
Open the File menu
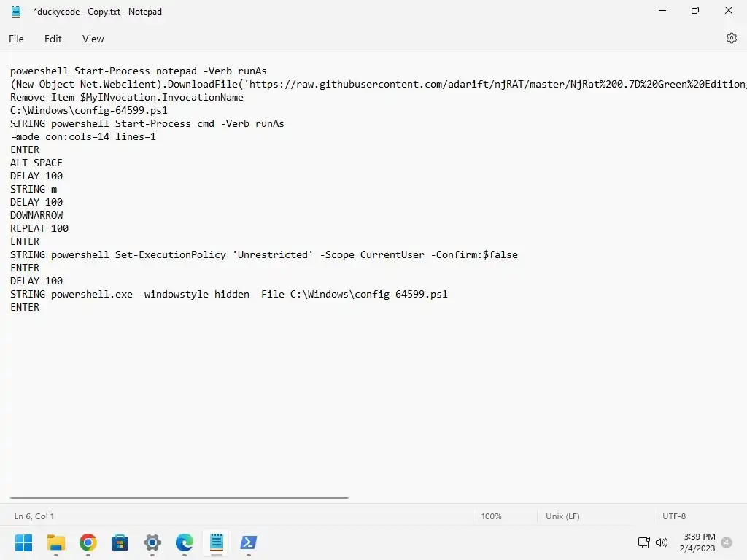click(16, 39)
